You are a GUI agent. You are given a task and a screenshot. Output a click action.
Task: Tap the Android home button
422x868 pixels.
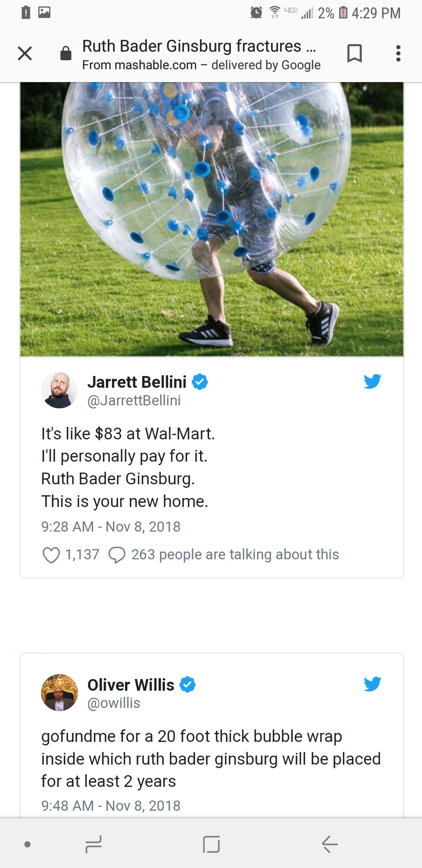click(x=211, y=844)
